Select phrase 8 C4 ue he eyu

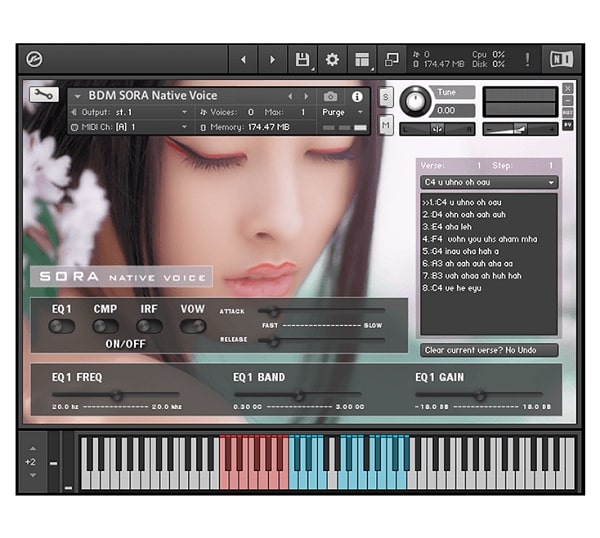(452, 288)
